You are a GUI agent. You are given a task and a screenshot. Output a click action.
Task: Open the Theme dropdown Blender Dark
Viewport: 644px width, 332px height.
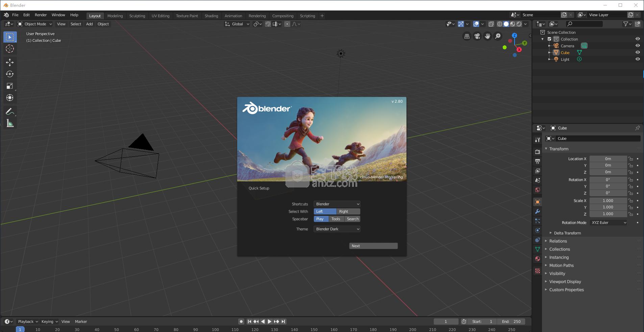(x=337, y=229)
